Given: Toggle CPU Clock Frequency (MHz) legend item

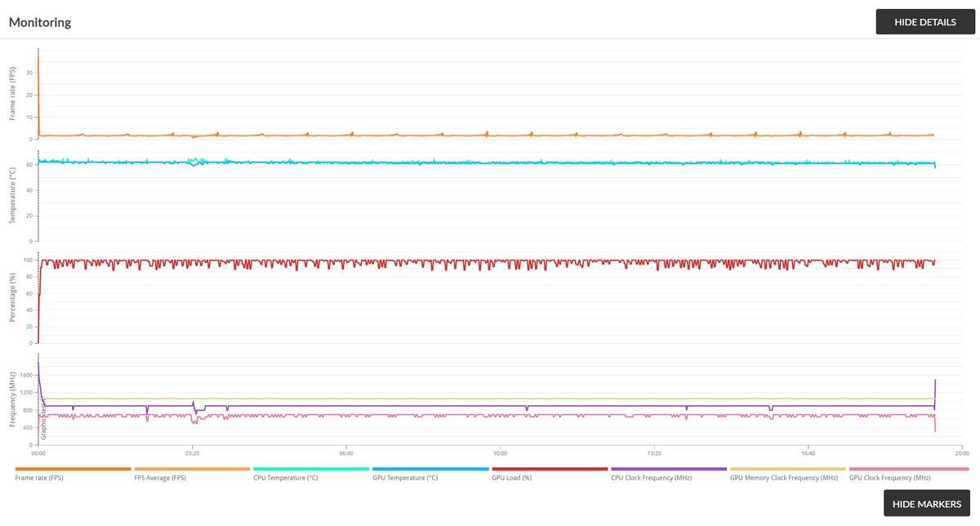Looking at the screenshot, I should point(668,469).
